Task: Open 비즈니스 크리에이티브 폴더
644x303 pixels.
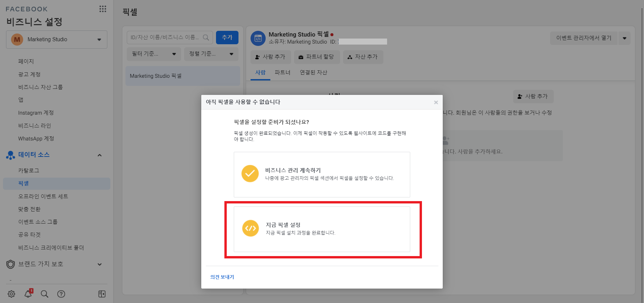Action: click(x=51, y=248)
